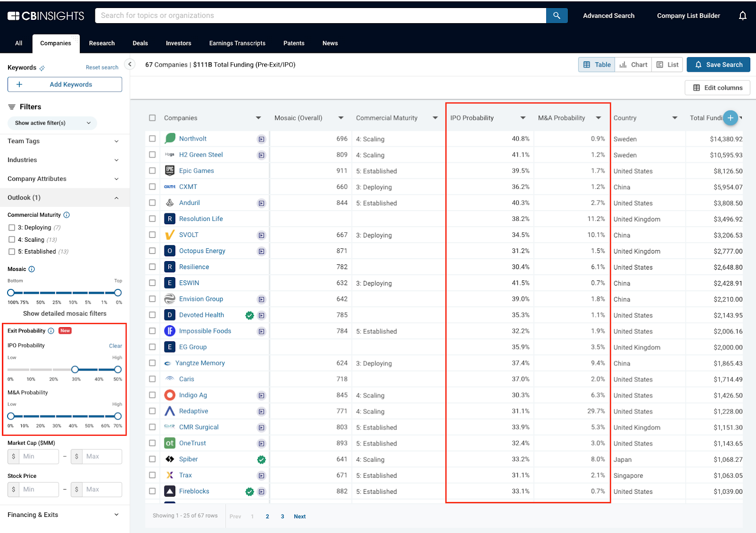Image resolution: width=756 pixels, height=533 pixels.
Task: Expand the Industries filter section
Action: tap(63, 160)
